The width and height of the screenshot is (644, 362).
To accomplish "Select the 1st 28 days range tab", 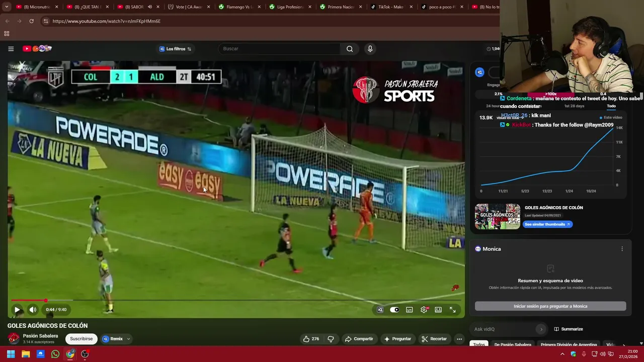I will [x=574, y=106].
